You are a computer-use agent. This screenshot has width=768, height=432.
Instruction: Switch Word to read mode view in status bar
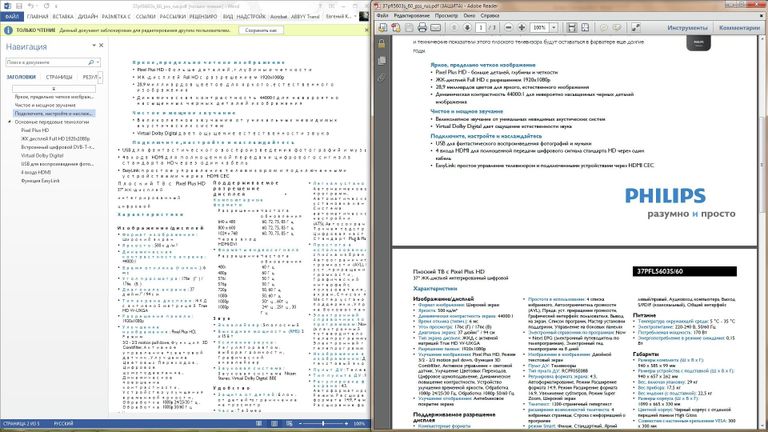pyautogui.click(x=259, y=424)
